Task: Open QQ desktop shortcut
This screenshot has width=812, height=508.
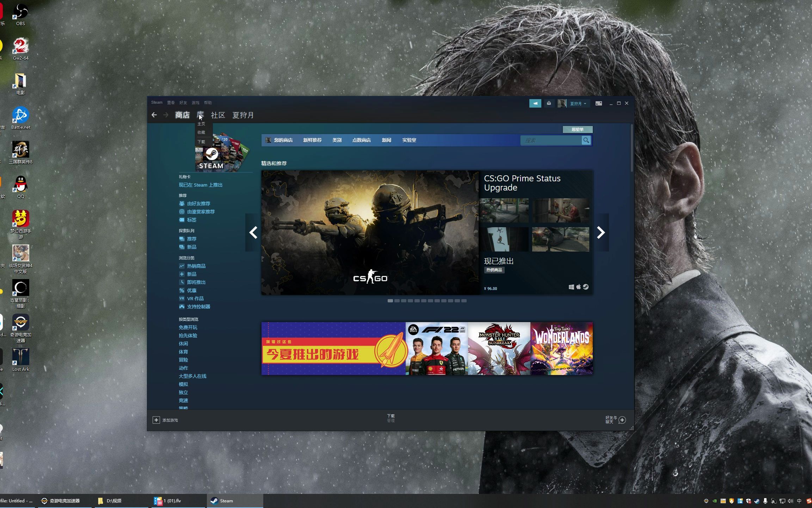Action: coord(20,187)
